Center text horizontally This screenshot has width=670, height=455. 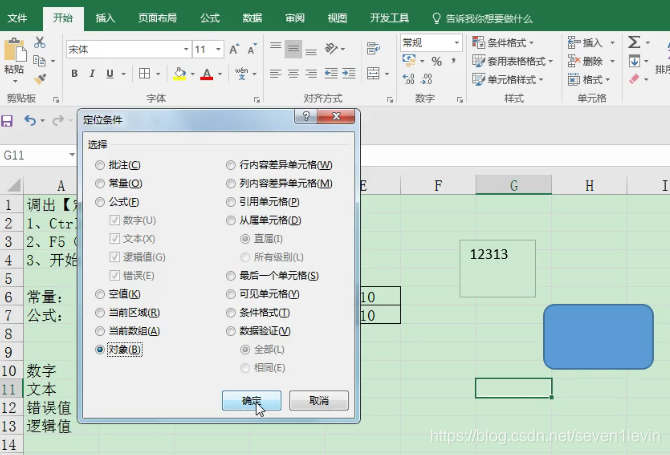point(293,73)
